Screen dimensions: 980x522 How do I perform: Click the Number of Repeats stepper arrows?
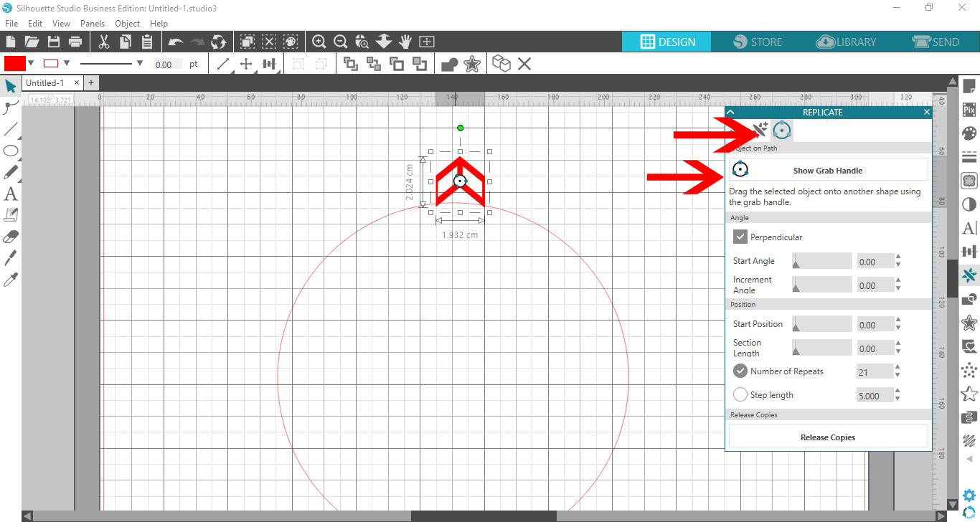[x=898, y=371]
